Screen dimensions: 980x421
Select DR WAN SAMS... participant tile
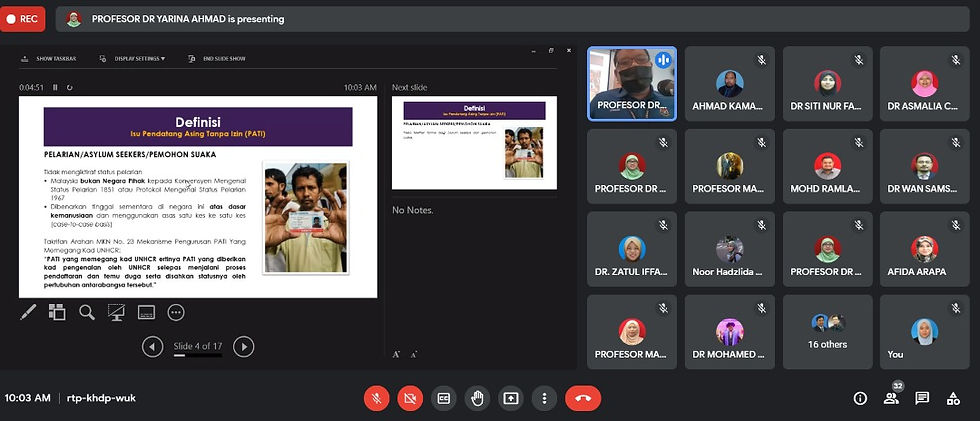(925, 166)
